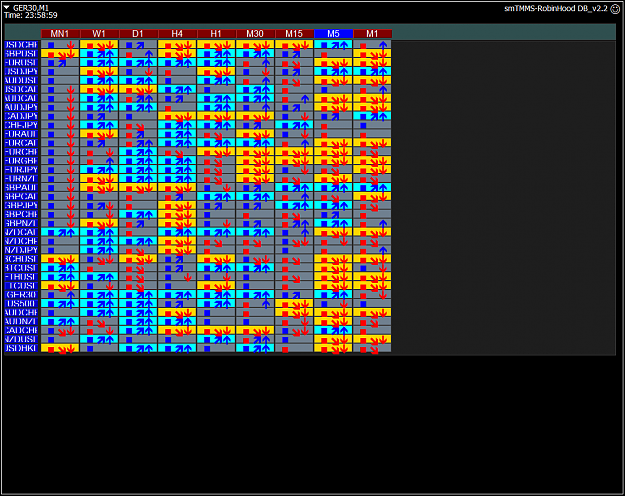Open the EURUSD symbol button
Image resolution: width=625 pixels, height=496 pixels.
coord(22,63)
